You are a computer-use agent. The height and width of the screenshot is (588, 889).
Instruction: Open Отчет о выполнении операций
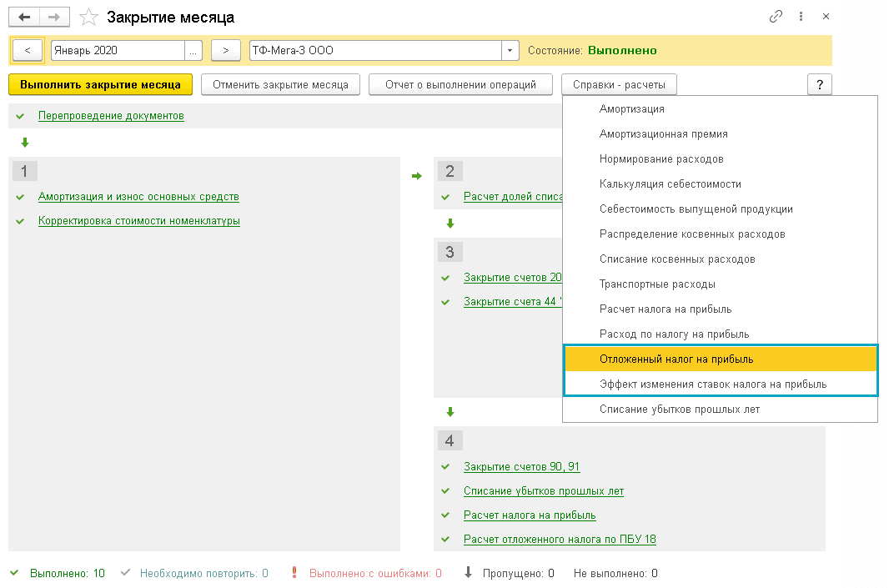[x=461, y=84]
